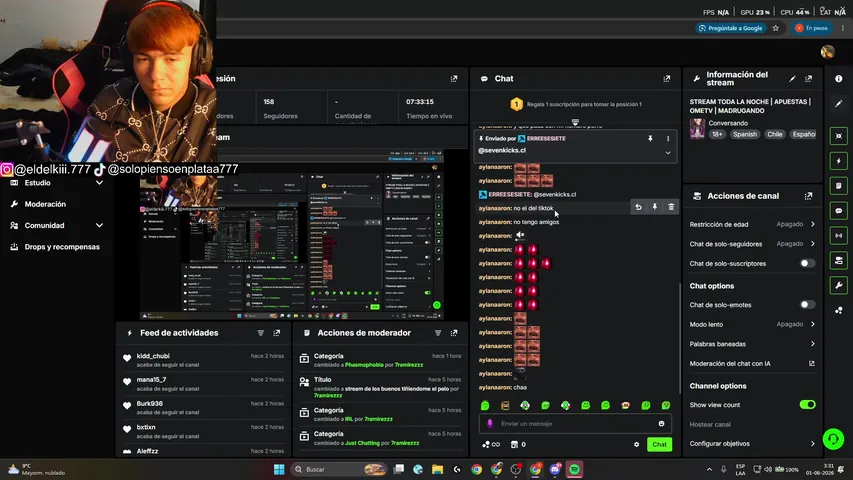Pop out the Feed de actividades panel

point(276,333)
